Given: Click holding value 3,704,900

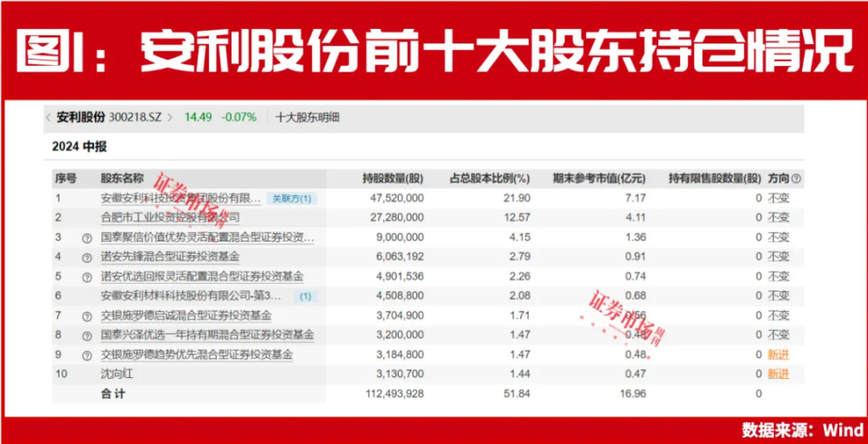Looking at the screenshot, I should tap(401, 316).
